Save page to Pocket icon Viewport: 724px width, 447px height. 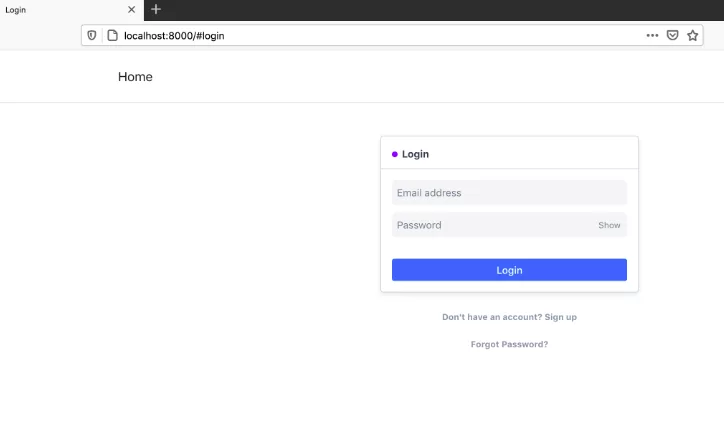[672, 36]
